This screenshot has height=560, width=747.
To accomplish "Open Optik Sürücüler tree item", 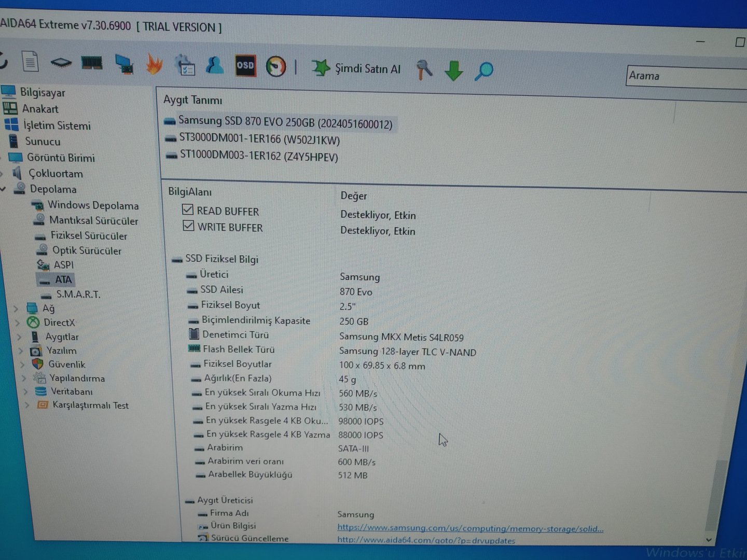I will pos(87,250).
